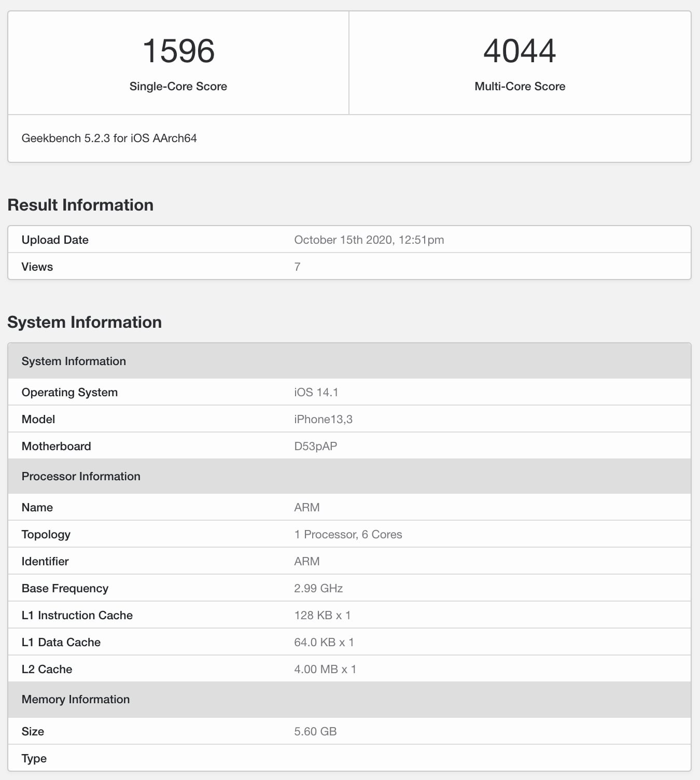Screen dimensions: 700x780
Task: Click the gray System Information table header
Action: [x=74, y=361]
